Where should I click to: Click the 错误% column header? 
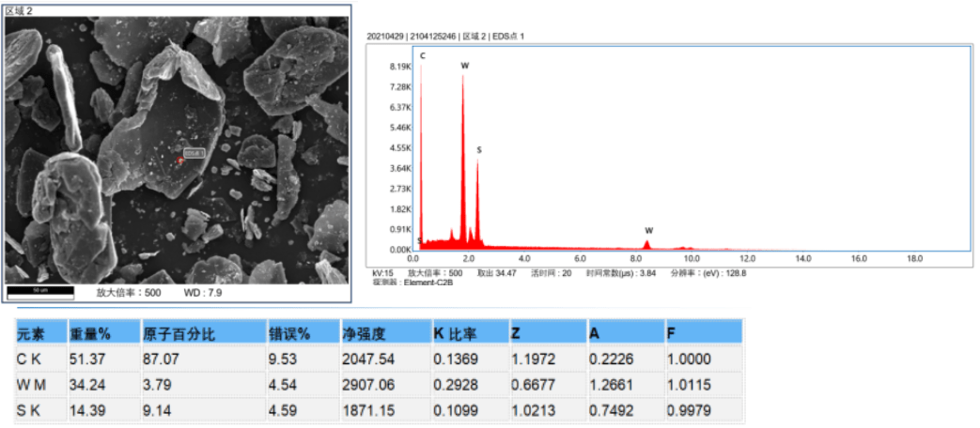(x=289, y=334)
